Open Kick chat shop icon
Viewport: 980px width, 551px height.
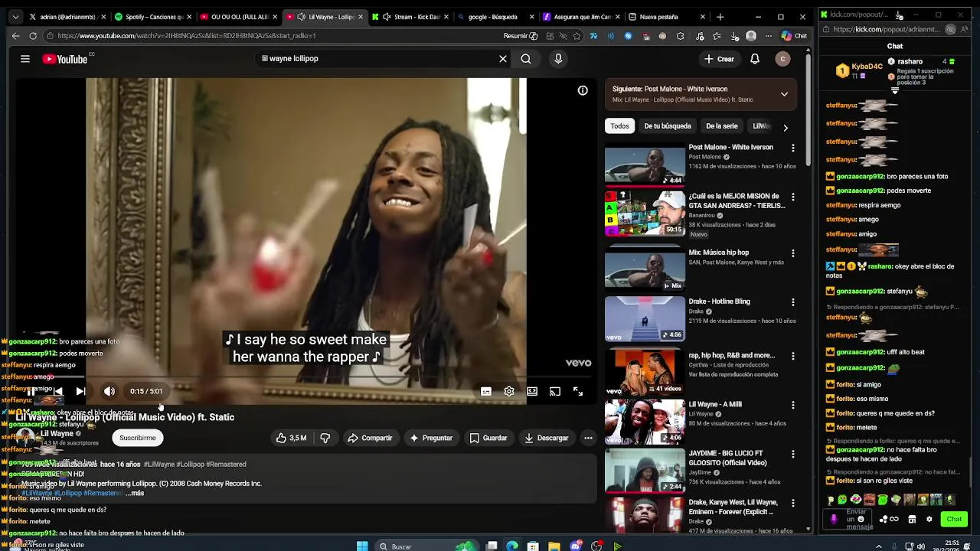(912, 519)
